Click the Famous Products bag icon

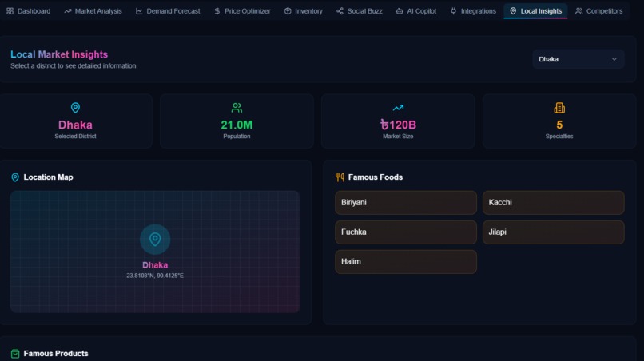point(15,354)
